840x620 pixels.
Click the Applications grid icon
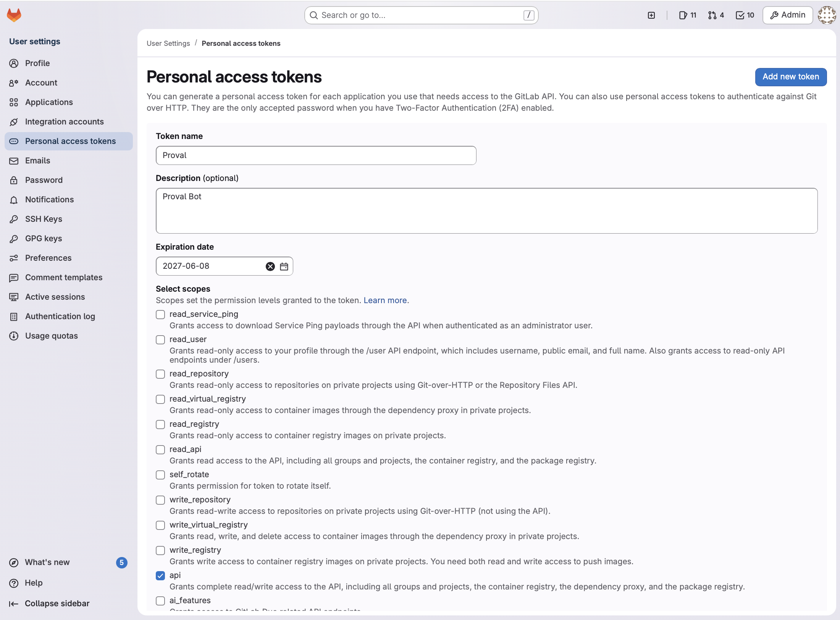[14, 102]
